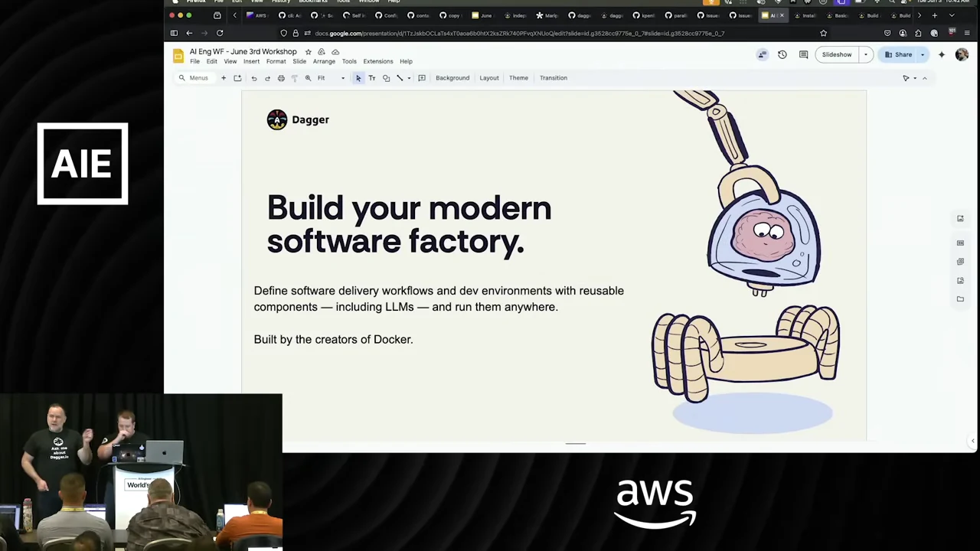Open the comment history panel
Screen dimensions: 980x551
(803, 54)
